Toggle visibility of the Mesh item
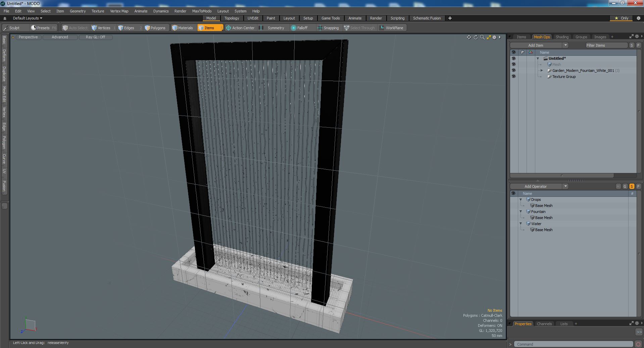644x348 pixels. click(x=513, y=64)
